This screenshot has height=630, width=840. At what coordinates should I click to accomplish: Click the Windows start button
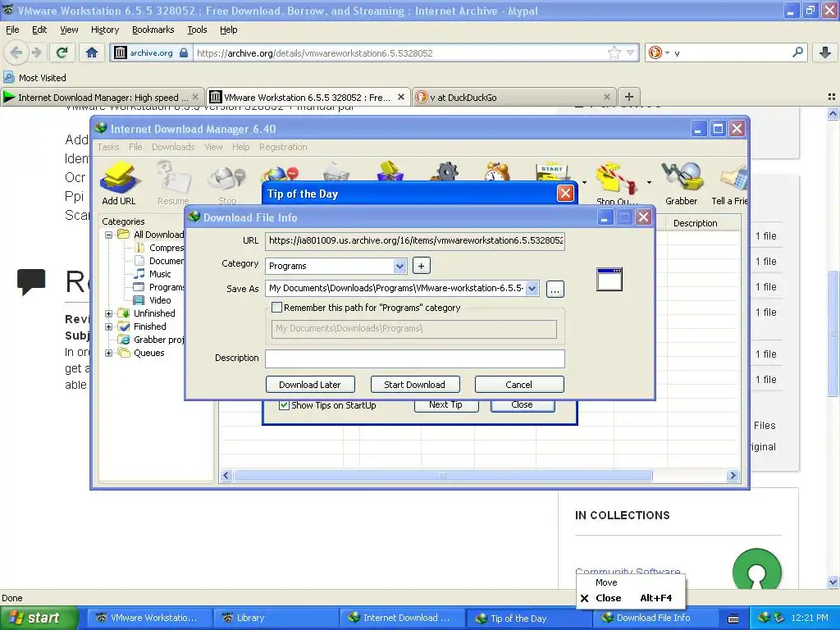point(39,619)
